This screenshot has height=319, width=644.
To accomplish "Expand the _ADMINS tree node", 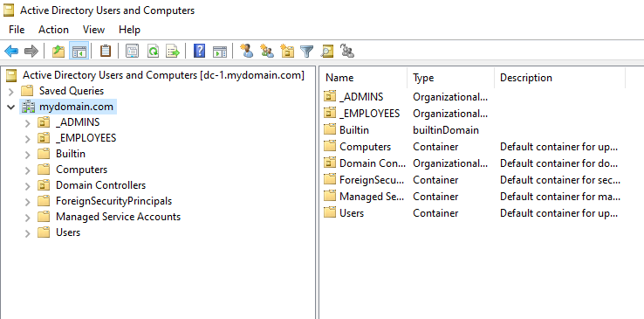I will click(28, 123).
